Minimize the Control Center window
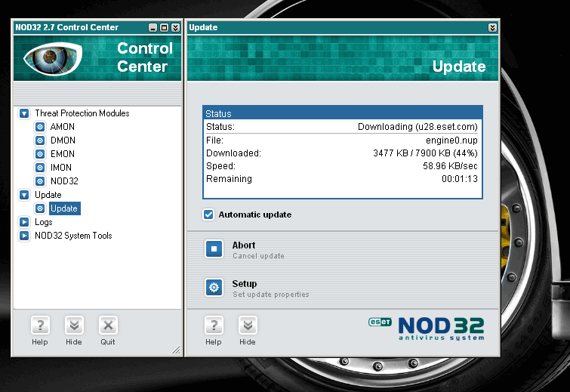Viewport: 570px width, 392px height. click(153, 28)
